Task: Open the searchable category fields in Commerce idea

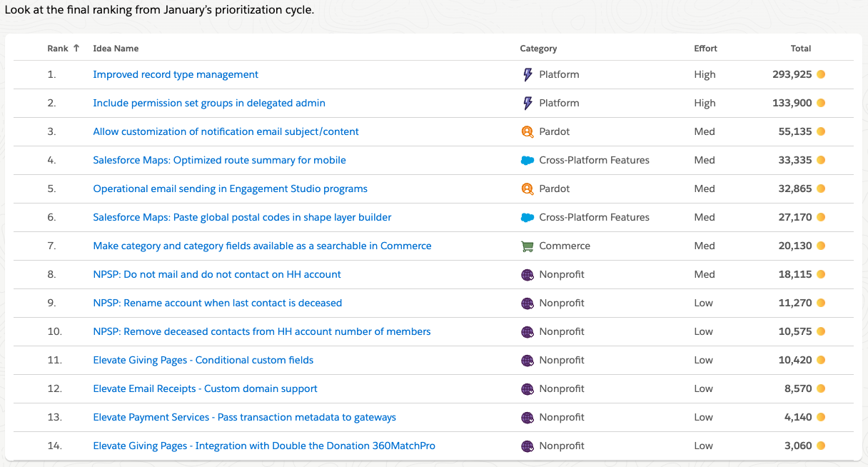Action: coord(262,246)
